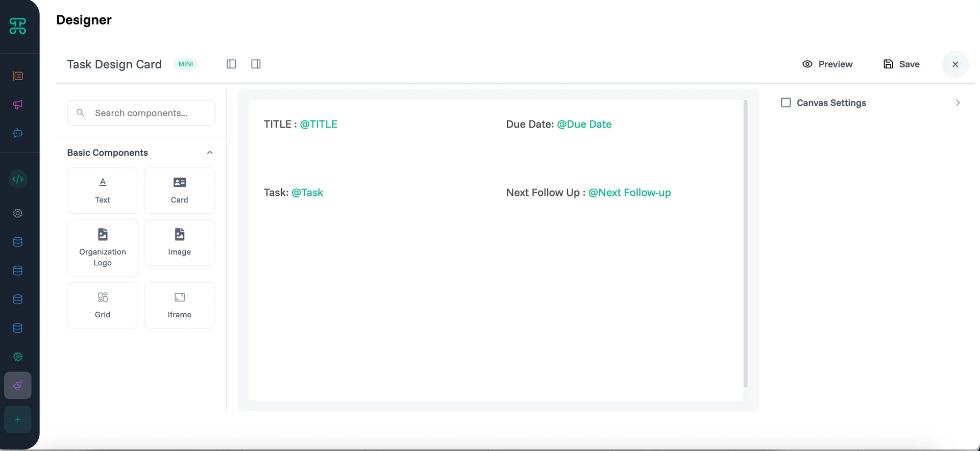Save the Task Design Card
Image resolution: width=980 pixels, height=451 pixels.
901,64
